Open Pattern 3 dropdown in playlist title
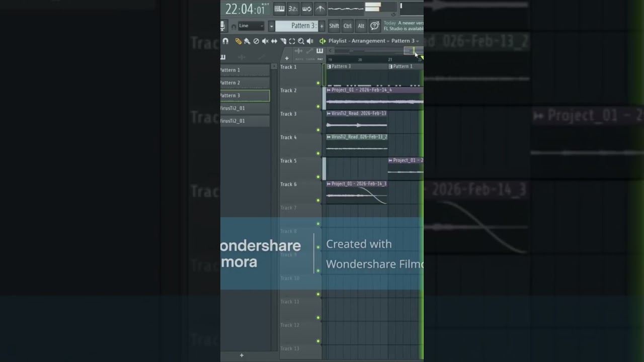This screenshot has height=362, width=644. [x=405, y=41]
